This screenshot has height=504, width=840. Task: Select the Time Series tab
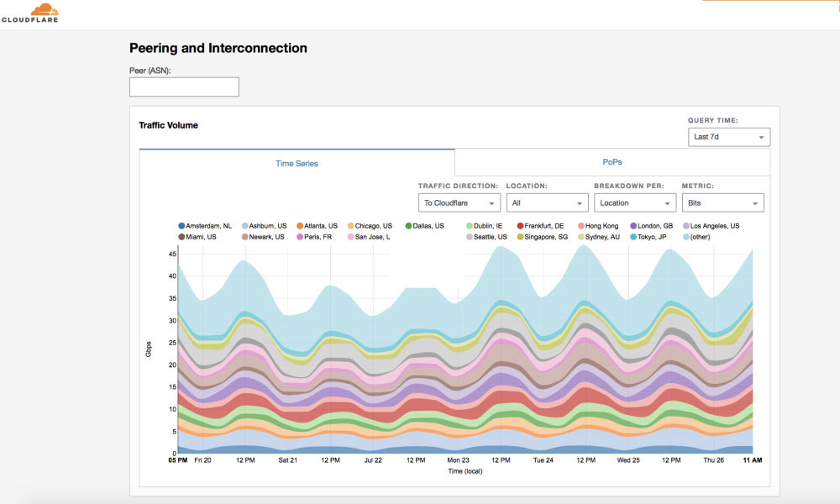296,161
